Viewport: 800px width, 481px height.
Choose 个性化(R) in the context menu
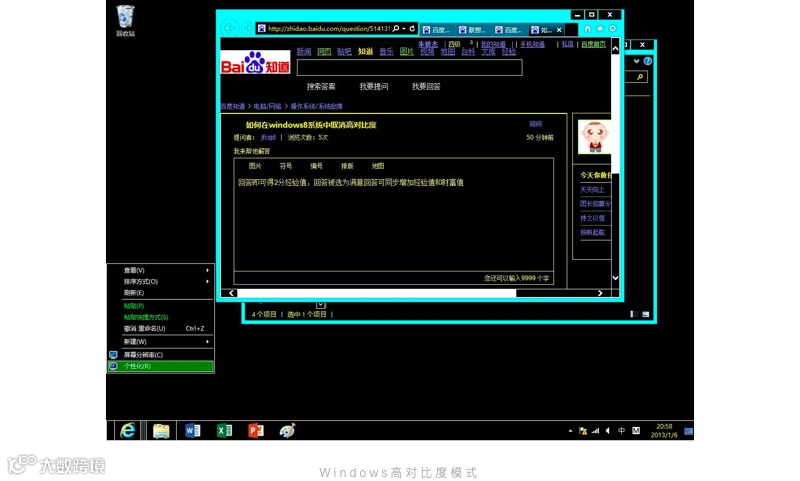pos(160,366)
